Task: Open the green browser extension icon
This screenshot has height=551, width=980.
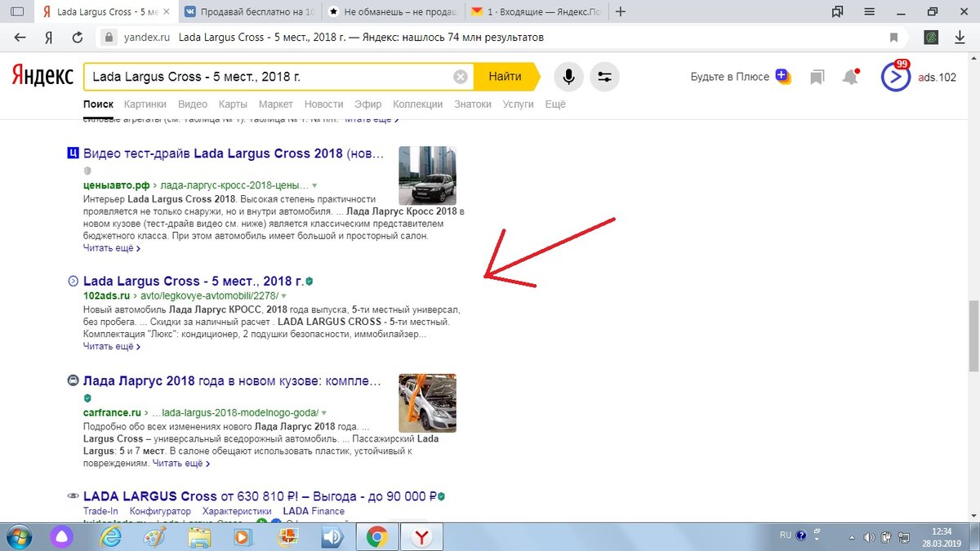Action: coord(930,38)
